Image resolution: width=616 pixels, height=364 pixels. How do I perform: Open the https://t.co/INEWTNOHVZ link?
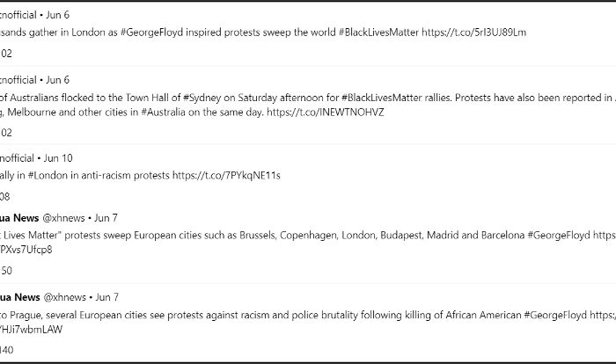click(326, 113)
